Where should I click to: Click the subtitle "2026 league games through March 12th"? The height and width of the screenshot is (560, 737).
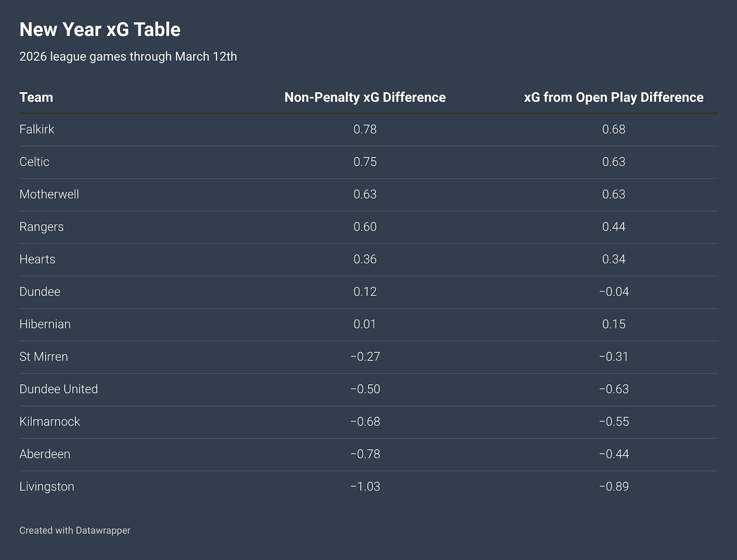(128, 56)
